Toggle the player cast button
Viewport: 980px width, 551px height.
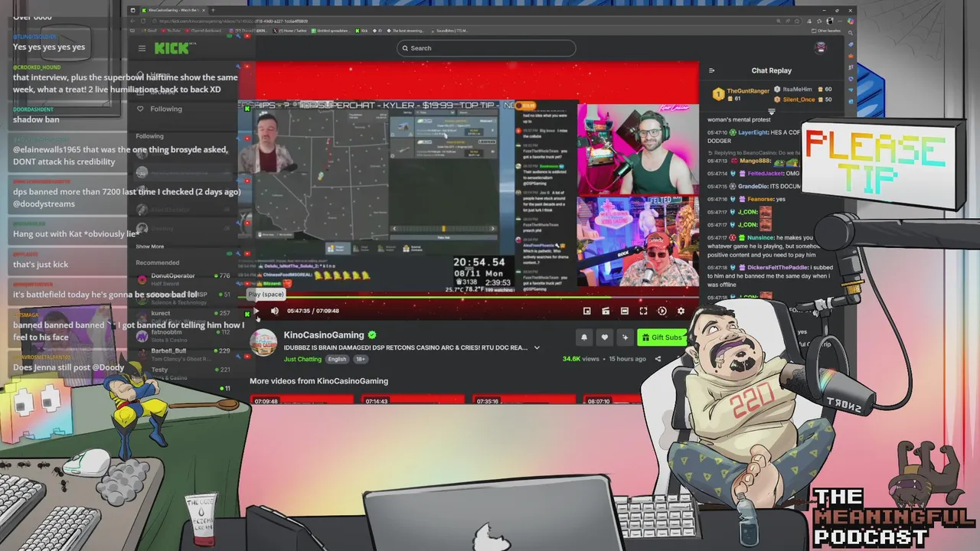coord(606,311)
